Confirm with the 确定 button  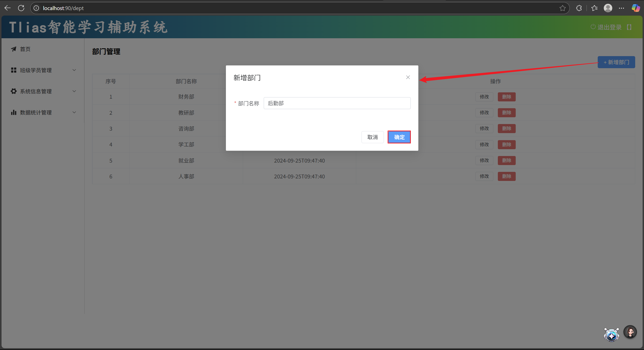(399, 137)
